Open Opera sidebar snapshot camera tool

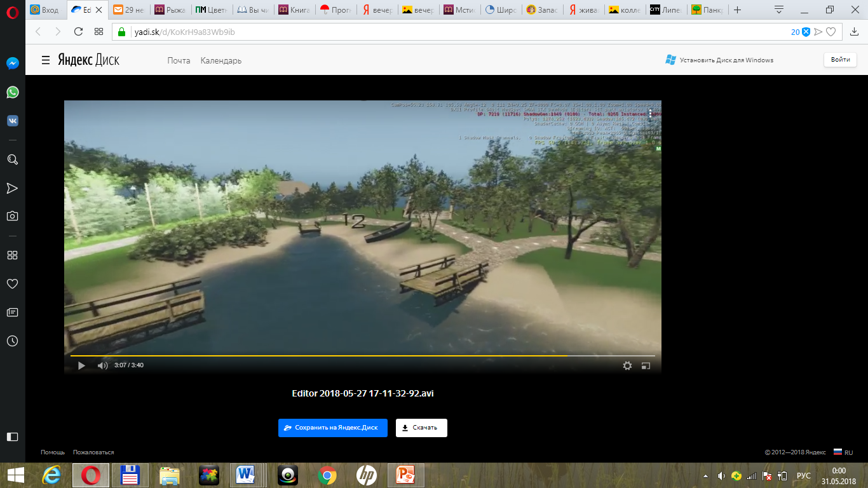pyautogui.click(x=12, y=216)
